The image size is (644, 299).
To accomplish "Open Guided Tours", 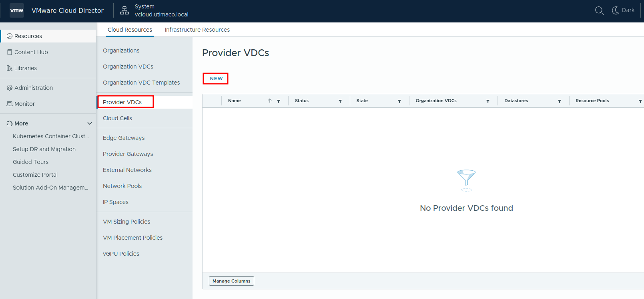I will [30, 162].
